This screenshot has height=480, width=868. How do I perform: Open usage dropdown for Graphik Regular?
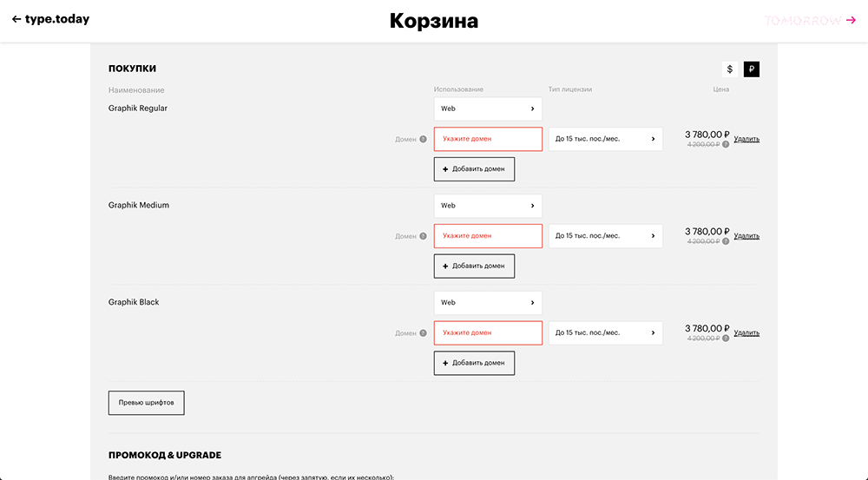(x=488, y=108)
